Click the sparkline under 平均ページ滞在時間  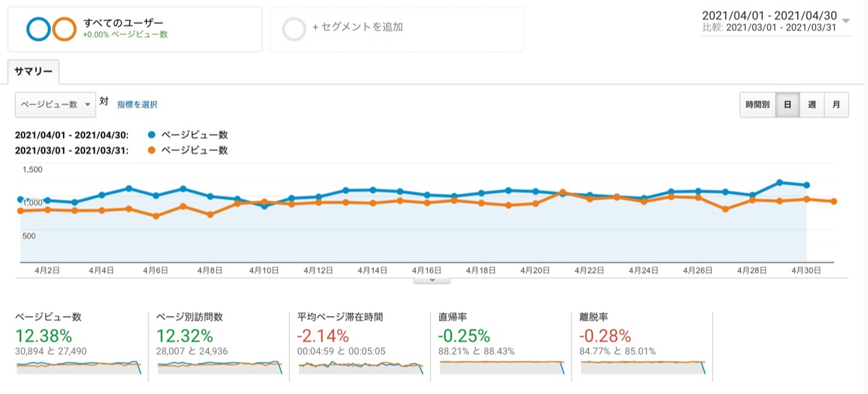(361, 367)
